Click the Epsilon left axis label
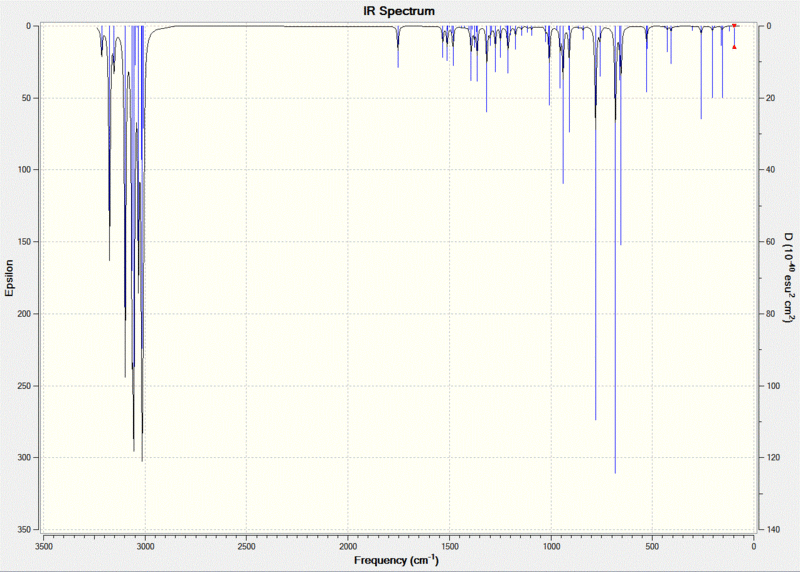The height and width of the screenshot is (572, 800). pyautogui.click(x=9, y=278)
